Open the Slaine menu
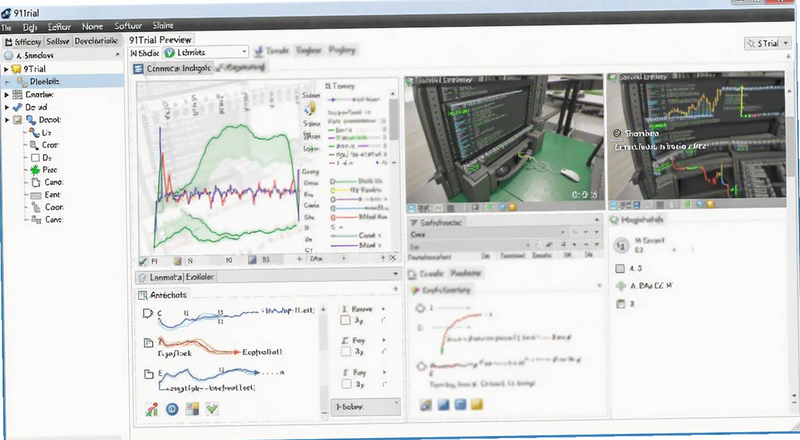 [163, 25]
